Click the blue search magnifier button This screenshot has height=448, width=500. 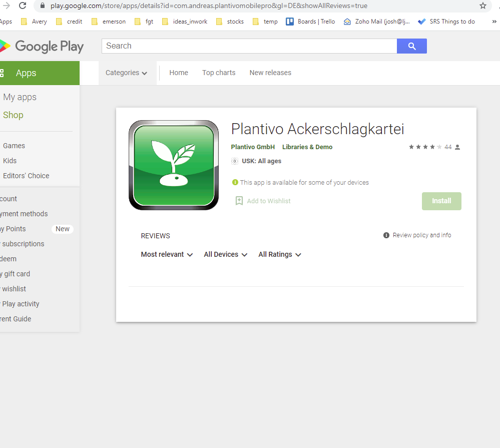point(412,46)
